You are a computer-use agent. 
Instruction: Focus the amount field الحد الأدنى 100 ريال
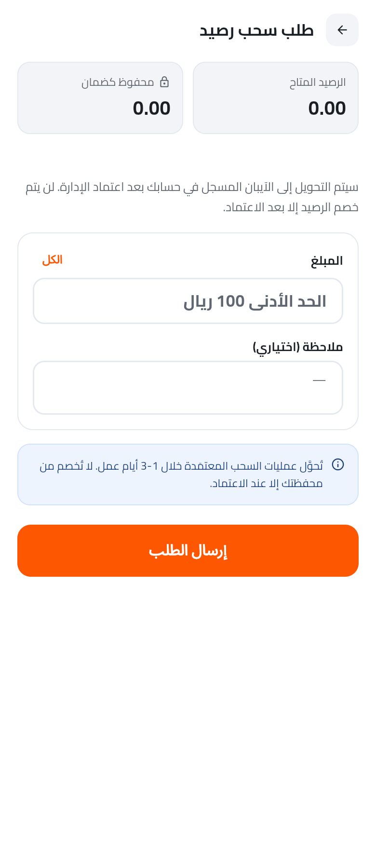pyautogui.click(x=188, y=301)
